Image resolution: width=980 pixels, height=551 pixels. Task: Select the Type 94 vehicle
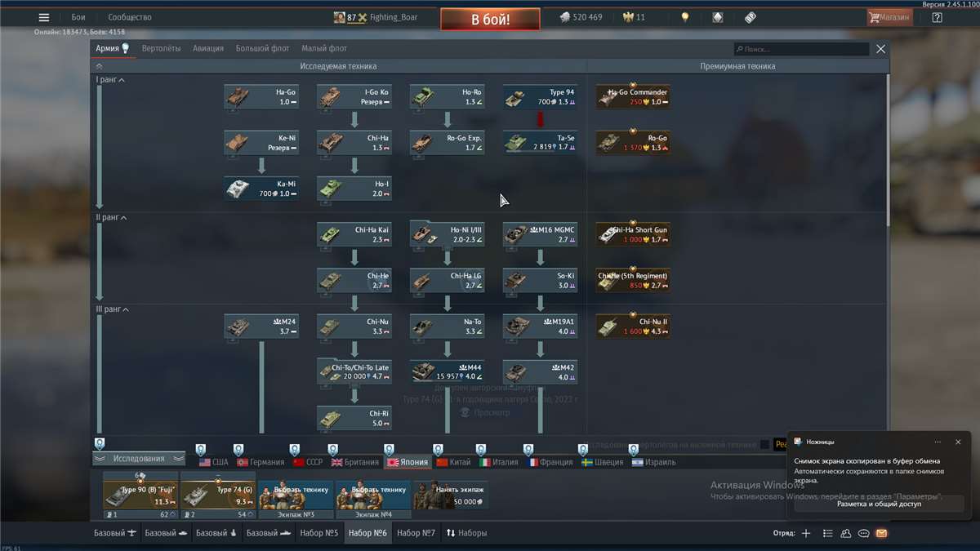click(x=541, y=97)
